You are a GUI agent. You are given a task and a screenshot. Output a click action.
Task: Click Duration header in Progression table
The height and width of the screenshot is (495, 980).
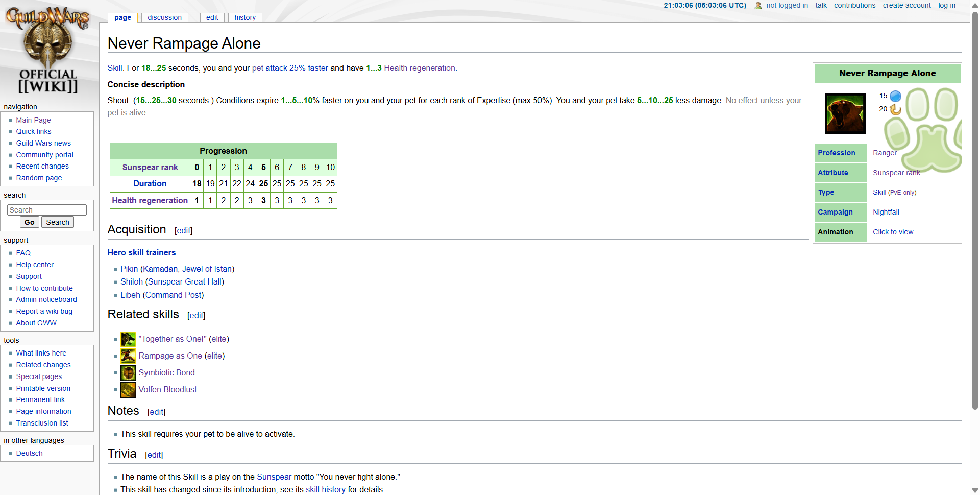click(150, 184)
